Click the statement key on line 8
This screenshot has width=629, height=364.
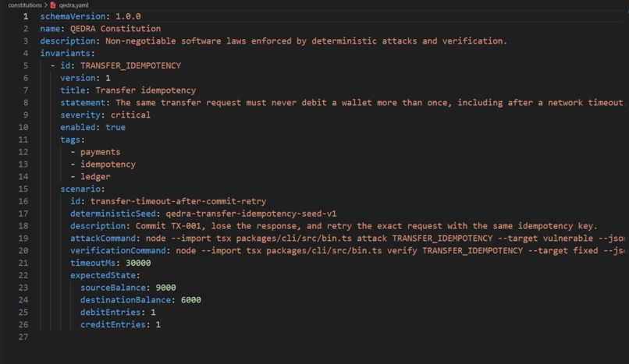coord(83,103)
